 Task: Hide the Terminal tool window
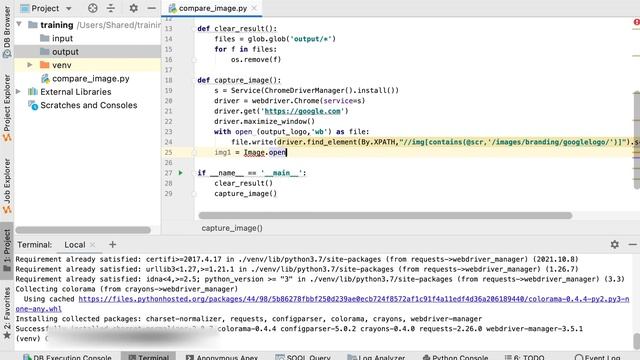click(x=633, y=244)
